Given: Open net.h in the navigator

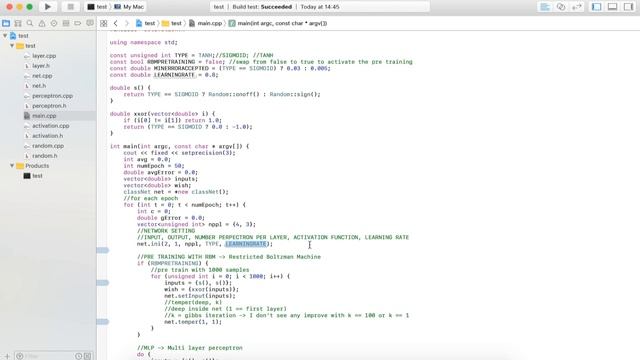Looking at the screenshot, I should [39, 86].
